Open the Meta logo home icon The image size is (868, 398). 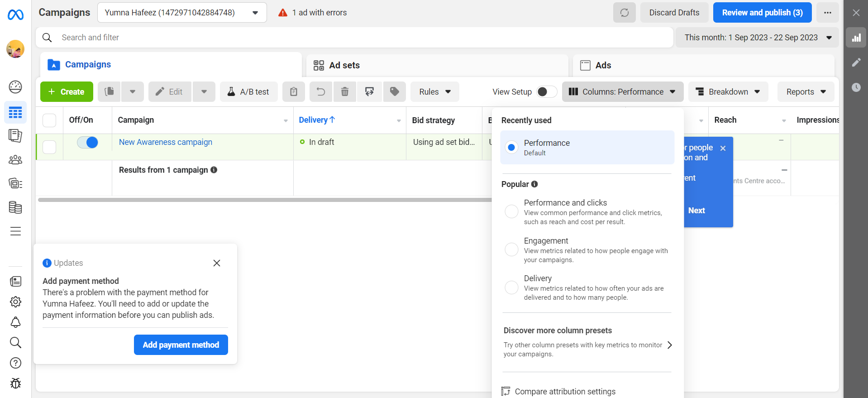pos(15,15)
